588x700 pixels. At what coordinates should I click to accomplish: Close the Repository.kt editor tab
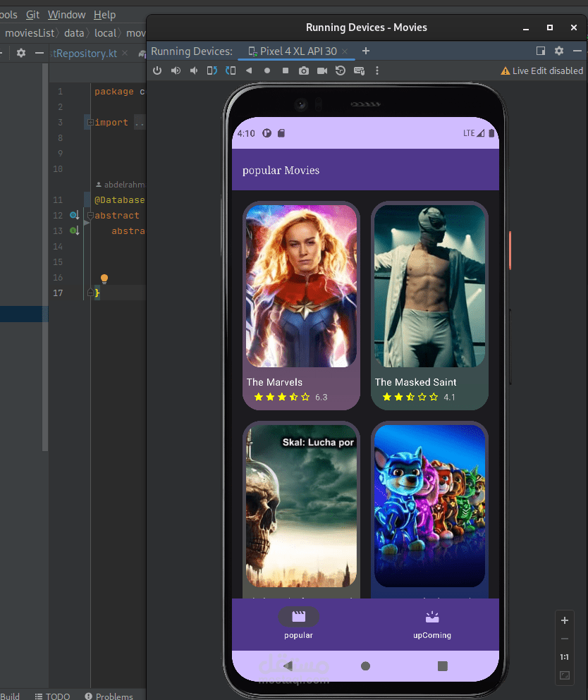(125, 53)
